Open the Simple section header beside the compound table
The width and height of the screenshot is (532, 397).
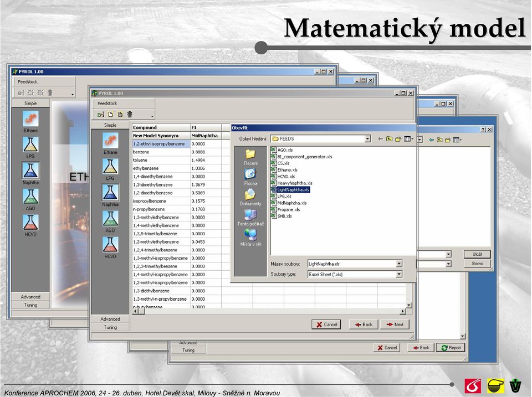tap(110, 125)
